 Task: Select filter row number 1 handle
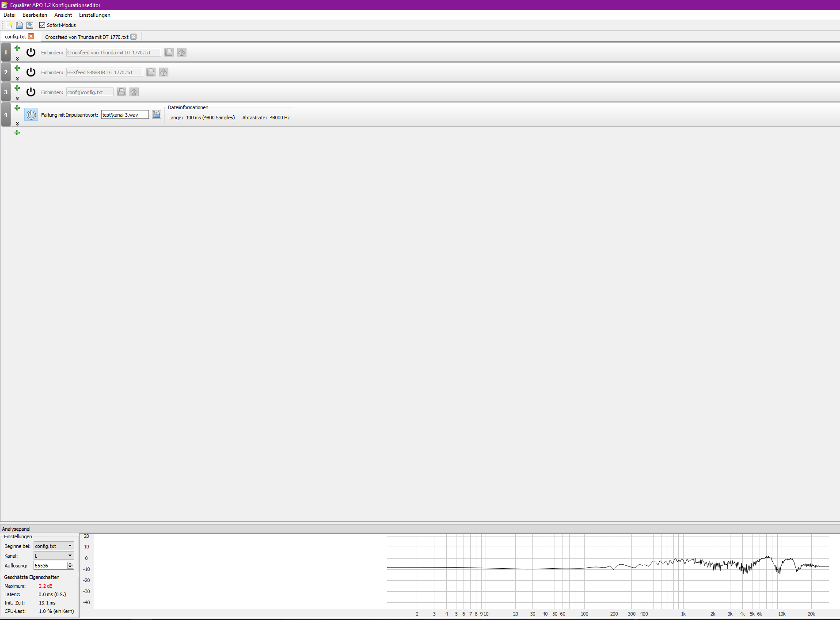coord(6,52)
